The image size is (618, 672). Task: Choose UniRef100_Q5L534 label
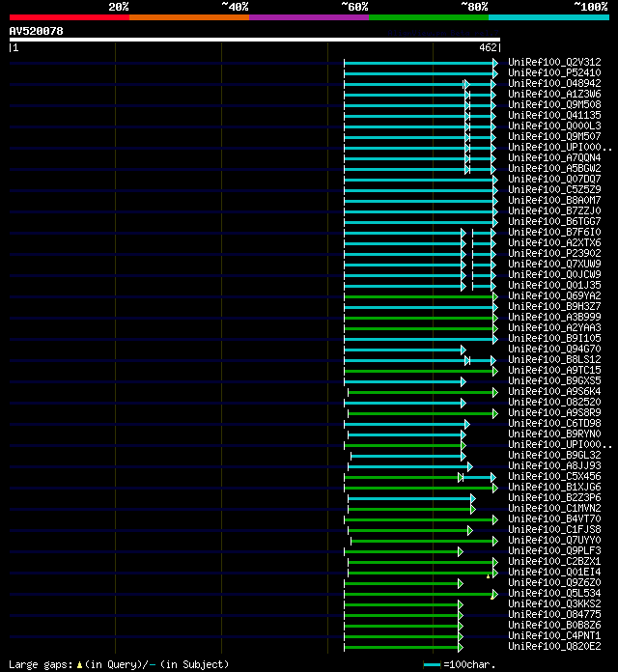[554, 593]
